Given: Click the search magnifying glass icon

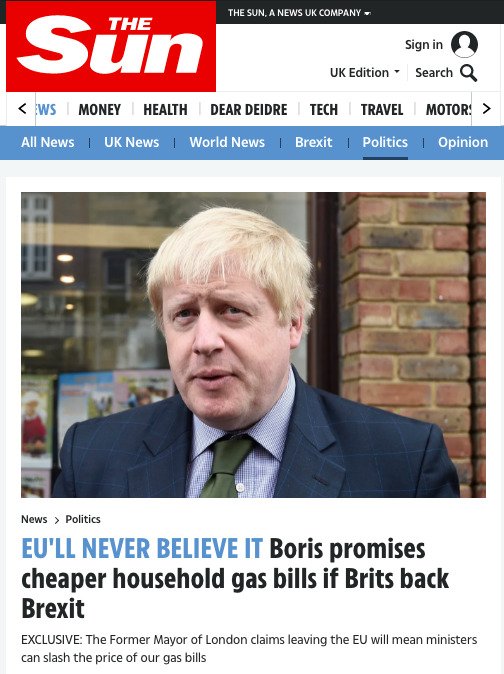Looking at the screenshot, I should click(468, 73).
